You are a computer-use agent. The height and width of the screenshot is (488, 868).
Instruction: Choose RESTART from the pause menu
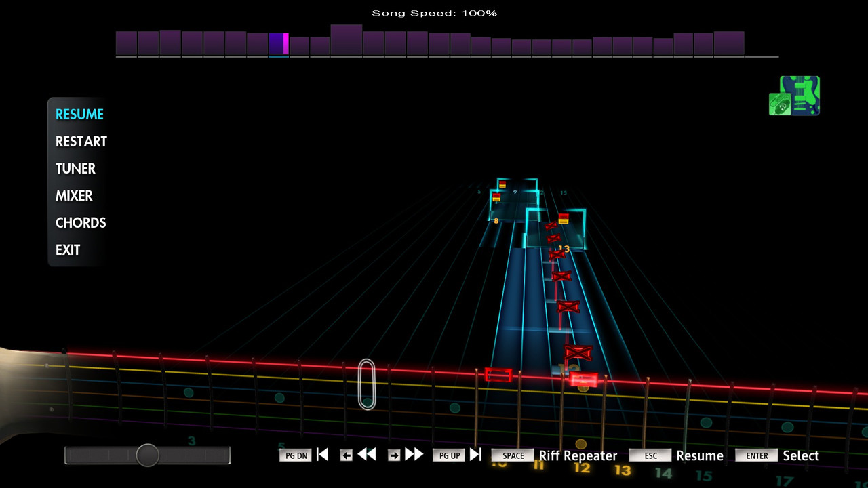81,142
